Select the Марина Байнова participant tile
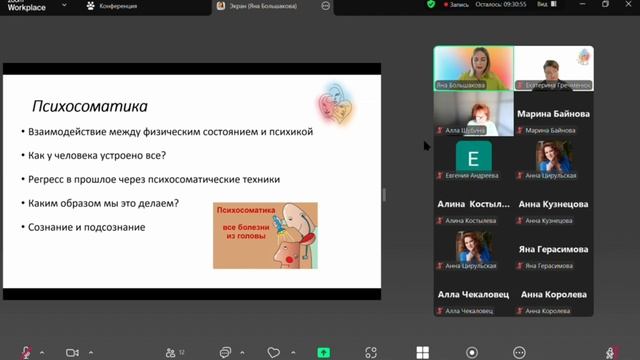The width and height of the screenshot is (640, 360). [554, 113]
